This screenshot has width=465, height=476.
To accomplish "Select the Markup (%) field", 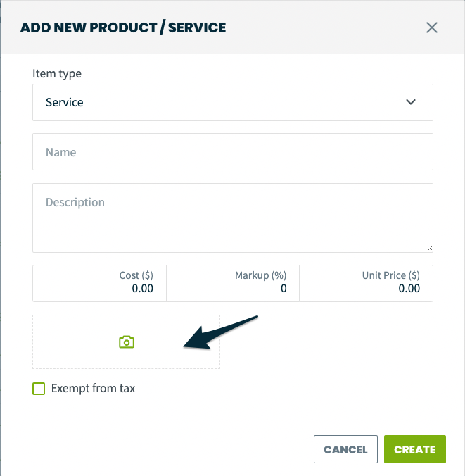I will point(233,283).
